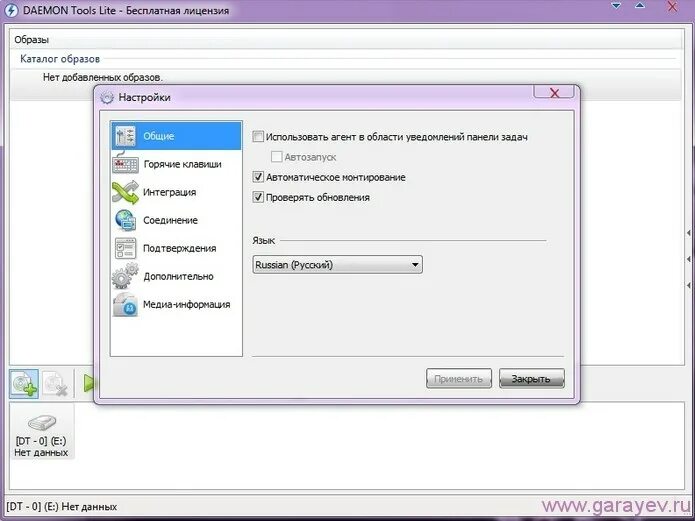Uncheck Автоматическое монтирование
Viewport: 695px width, 521px height.
[x=258, y=177]
